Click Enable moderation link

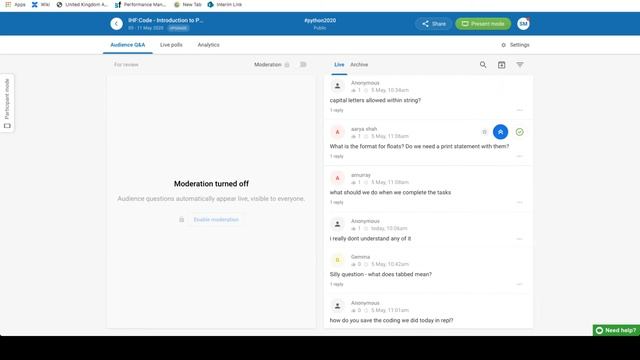click(x=216, y=220)
